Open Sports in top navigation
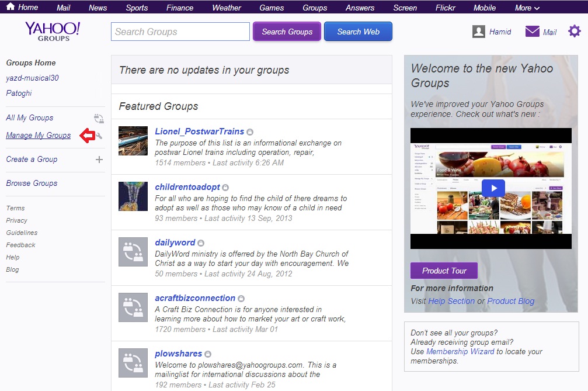 pyautogui.click(x=137, y=8)
